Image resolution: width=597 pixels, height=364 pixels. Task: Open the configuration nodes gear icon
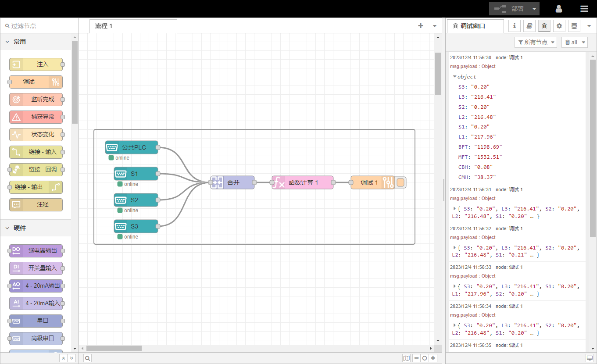(x=559, y=26)
